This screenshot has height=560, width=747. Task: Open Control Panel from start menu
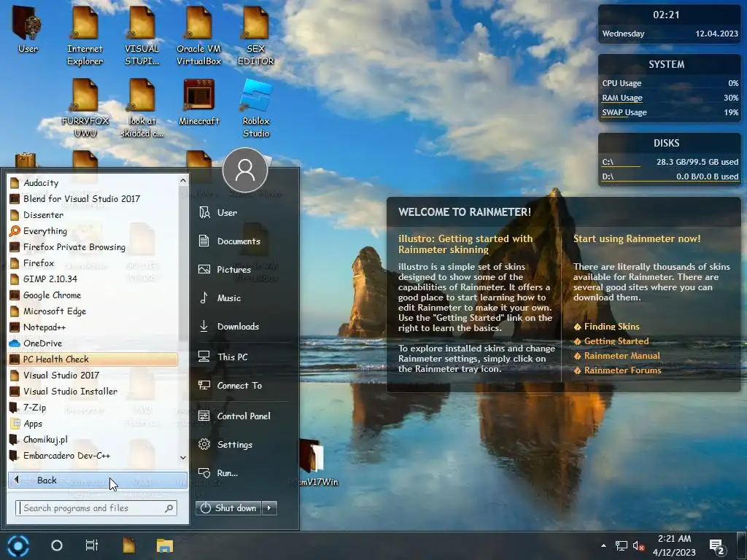243,416
